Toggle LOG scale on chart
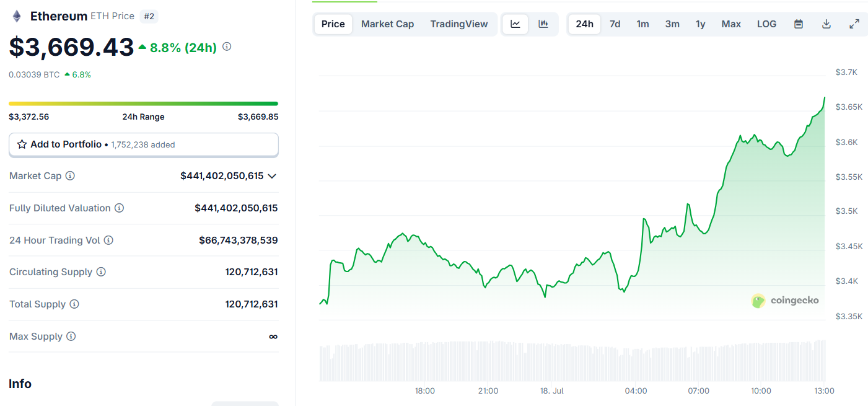This screenshot has height=406, width=868. pos(766,24)
